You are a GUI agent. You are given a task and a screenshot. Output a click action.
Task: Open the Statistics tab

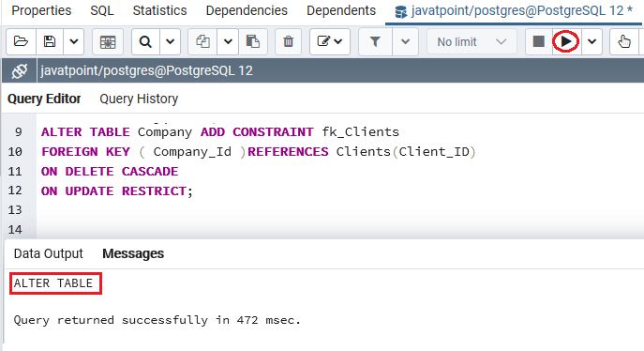coord(159,10)
